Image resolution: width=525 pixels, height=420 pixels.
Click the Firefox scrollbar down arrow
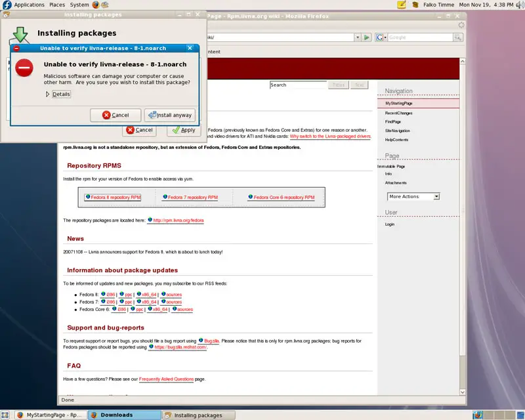coord(463,392)
